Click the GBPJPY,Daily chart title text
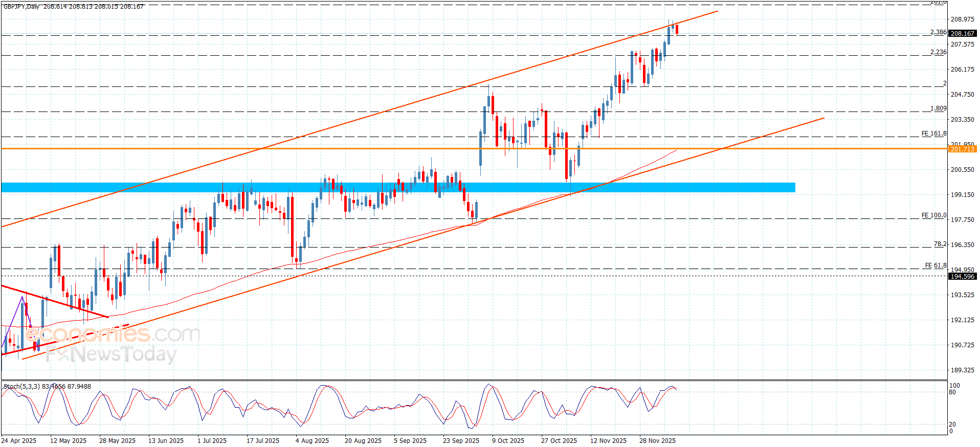The height and width of the screenshot is (447, 980). click(21, 7)
